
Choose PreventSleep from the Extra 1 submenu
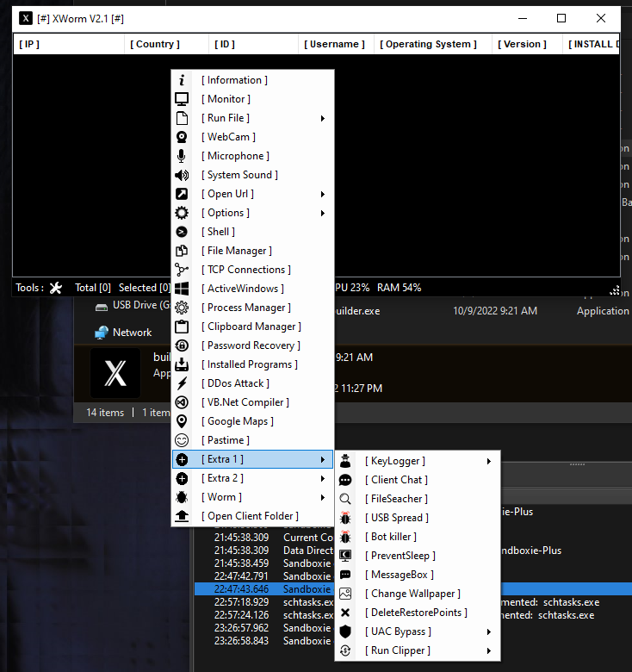click(417, 556)
